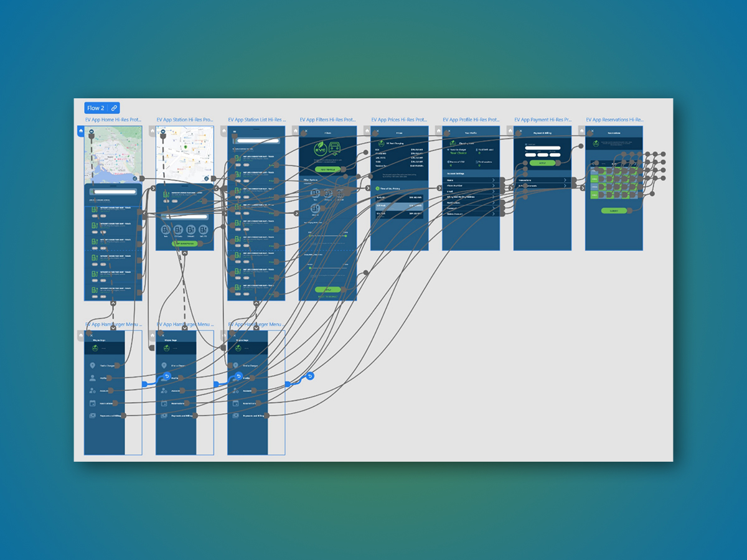747x560 pixels.
Task: Click the calendar icon in second Hamburger Menu
Action: coord(164,403)
